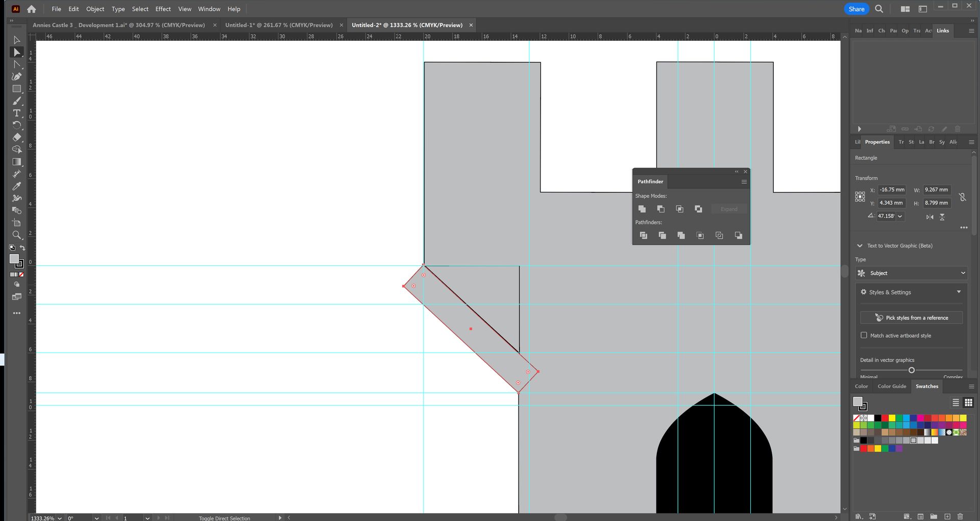Click Unite shape mode in Pathfinder
Image resolution: width=980 pixels, height=521 pixels.
642,209
